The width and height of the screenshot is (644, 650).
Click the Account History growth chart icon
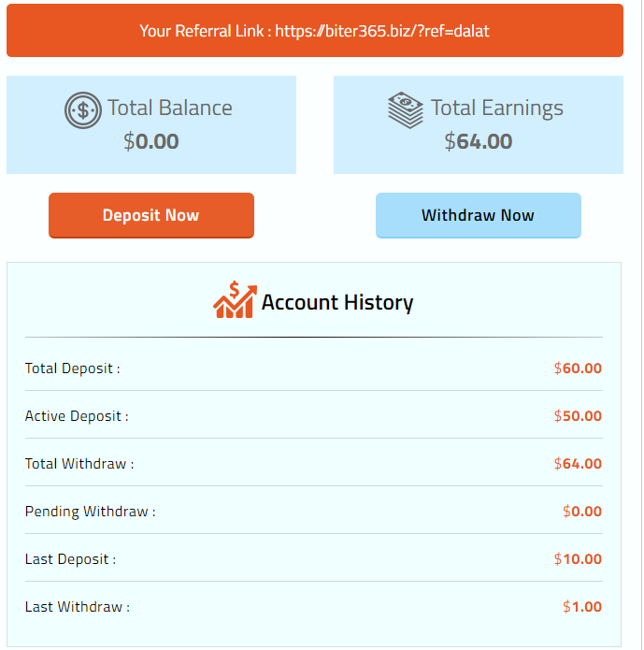234,300
